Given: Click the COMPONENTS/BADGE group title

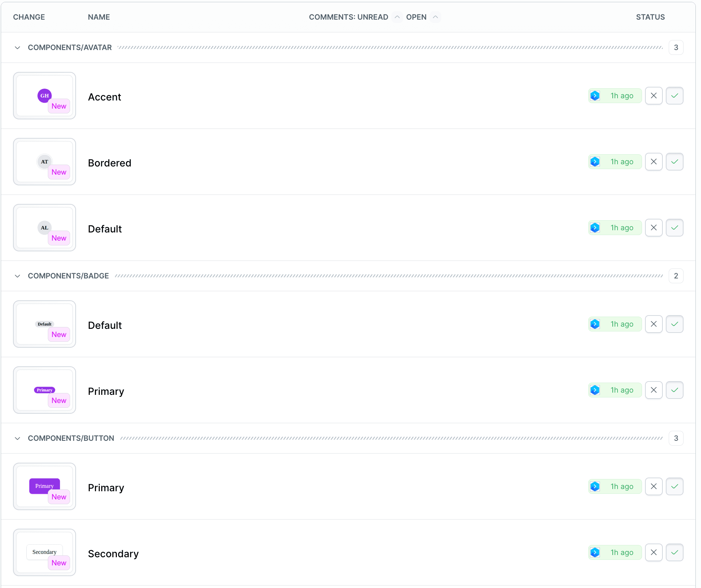Looking at the screenshot, I should 68,276.
